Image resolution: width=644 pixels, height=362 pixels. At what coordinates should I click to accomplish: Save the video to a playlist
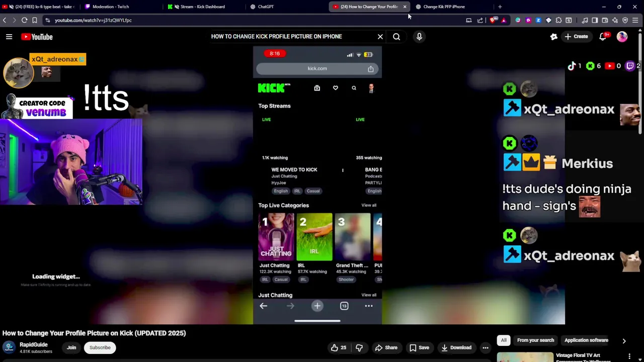click(419, 347)
